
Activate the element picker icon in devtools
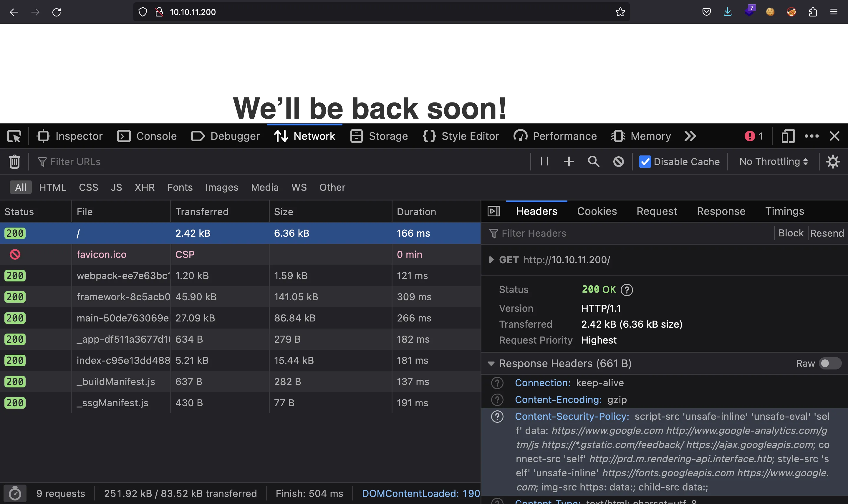(14, 136)
